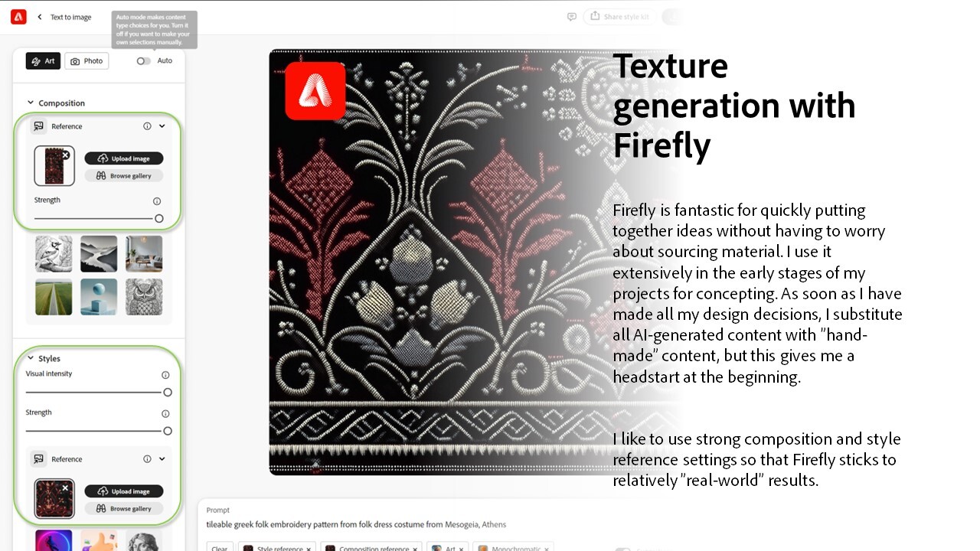
Task: Open info for Composition Strength
Action: 157,201
